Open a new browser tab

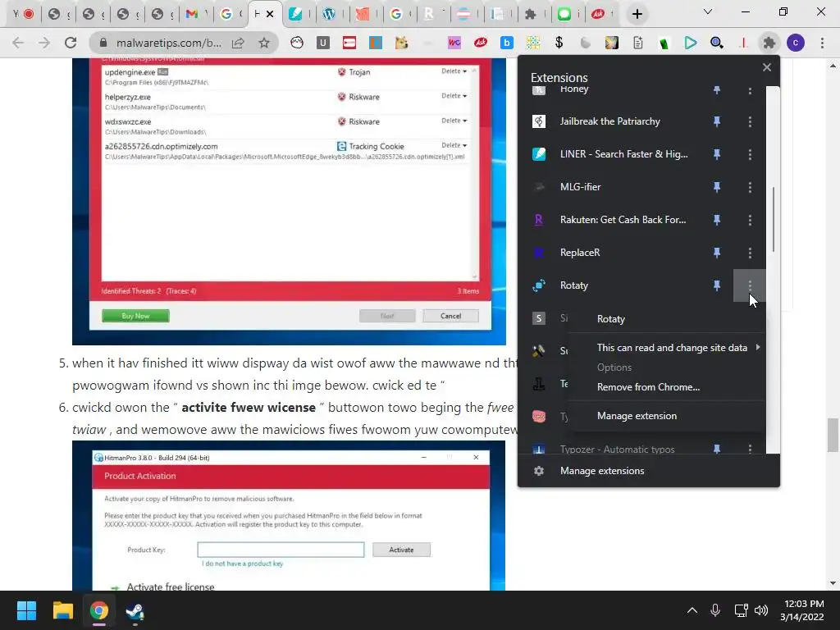click(637, 14)
